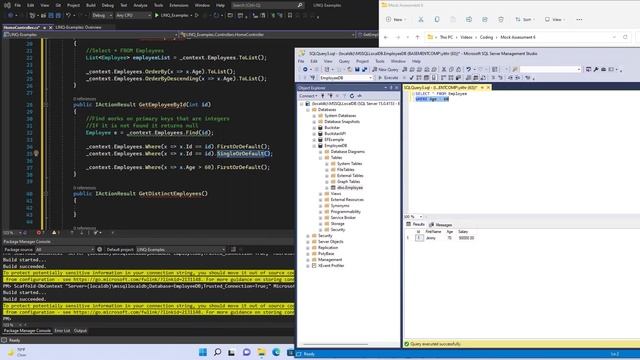Click the Undo icon in SSMS toolbar
The height and width of the screenshot is (360, 640).
[469, 69]
